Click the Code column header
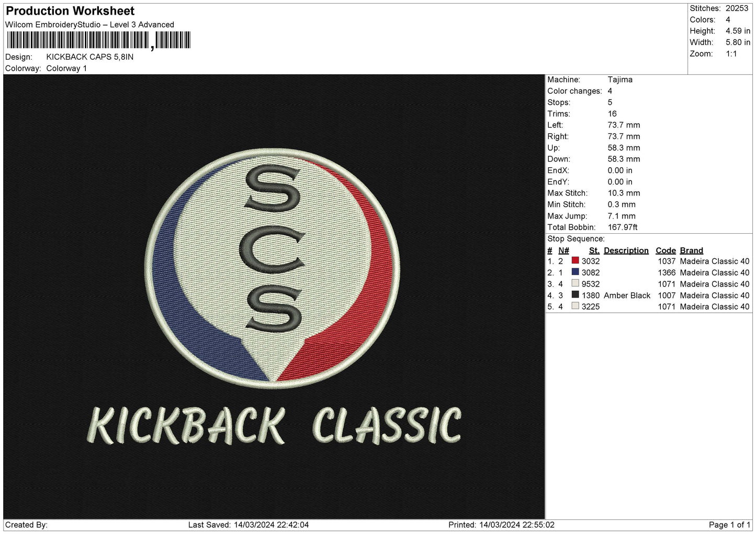The width and height of the screenshot is (756, 534). [665, 251]
